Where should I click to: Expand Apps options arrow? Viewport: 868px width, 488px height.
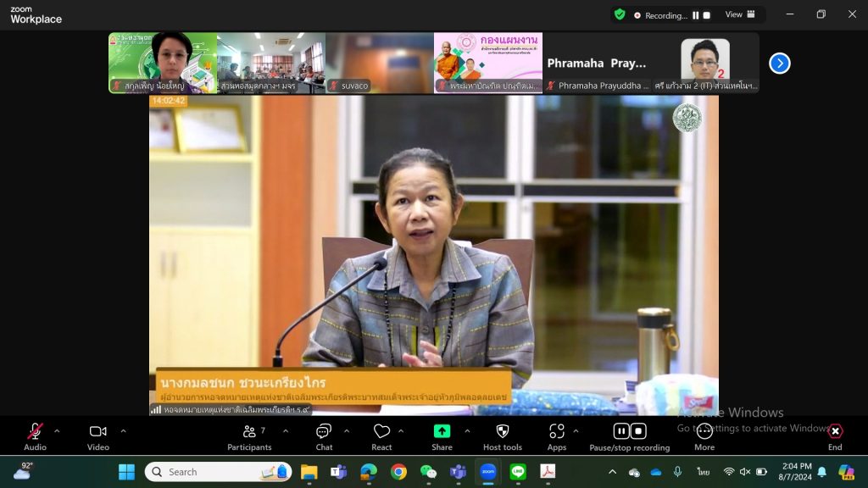click(x=576, y=431)
